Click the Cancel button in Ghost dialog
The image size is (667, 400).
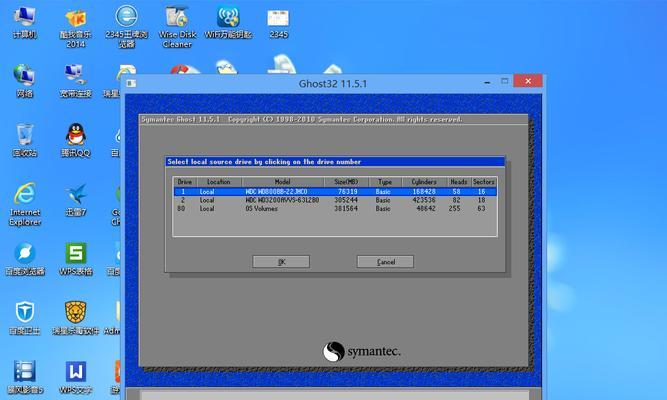coord(385,261)
